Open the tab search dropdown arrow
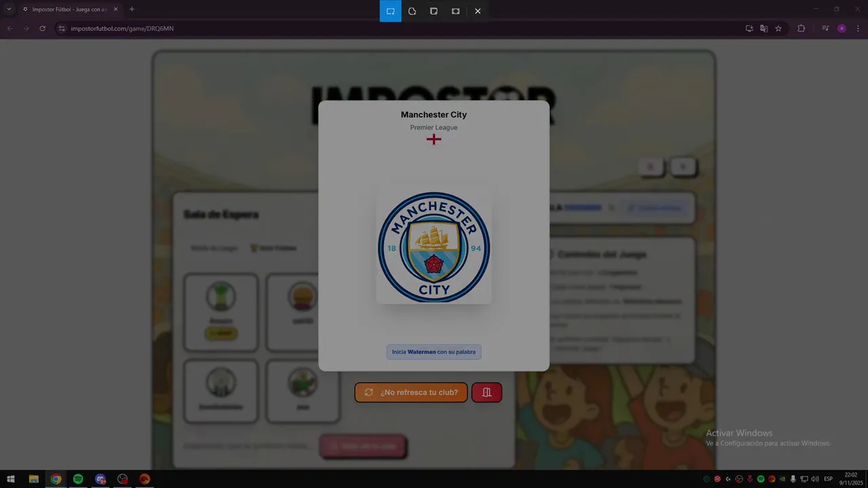The image size is (868, 488). pos(9,9)
